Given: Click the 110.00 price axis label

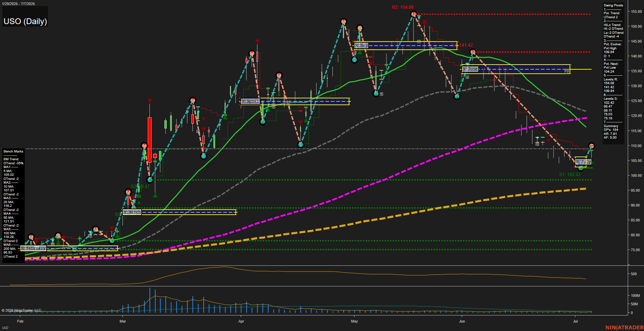Looking at the screenshot, I should (x=636, y=146).
